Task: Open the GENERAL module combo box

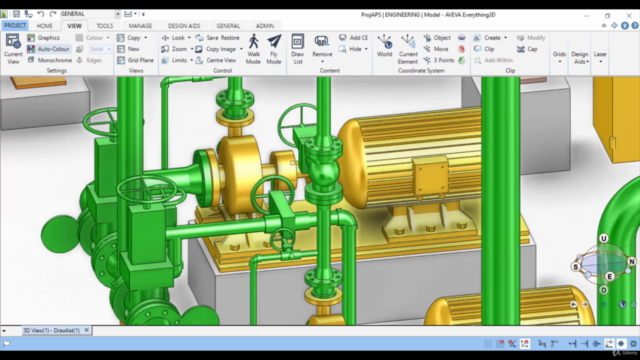Action: [90, 14]
